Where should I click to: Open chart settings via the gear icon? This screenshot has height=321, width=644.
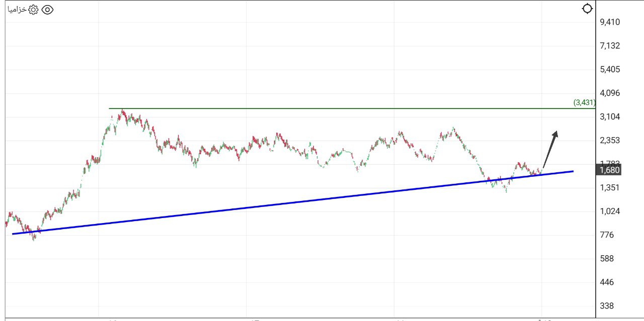coord(34,10)
